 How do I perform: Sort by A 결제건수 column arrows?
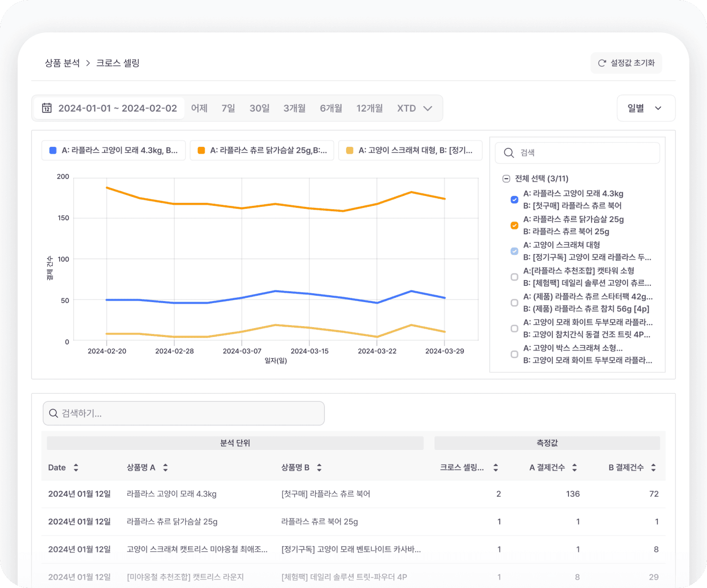tap(574, 468)
